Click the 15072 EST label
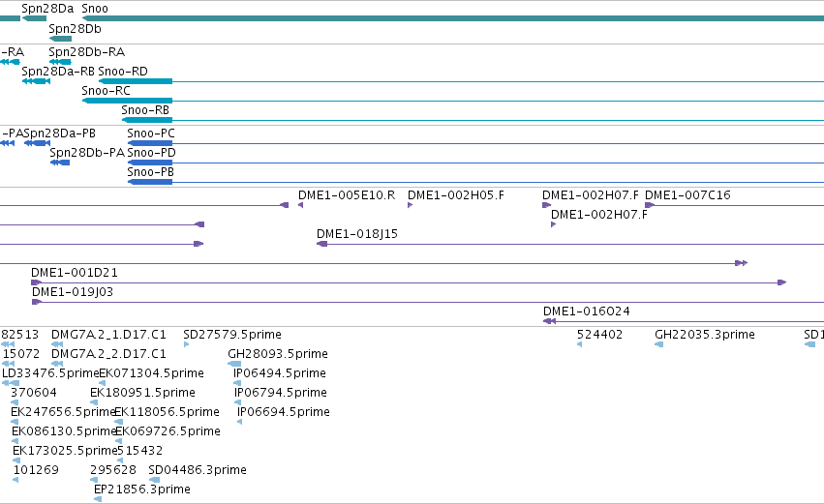This screenshot has width=824, height=504. pos(21,354)
